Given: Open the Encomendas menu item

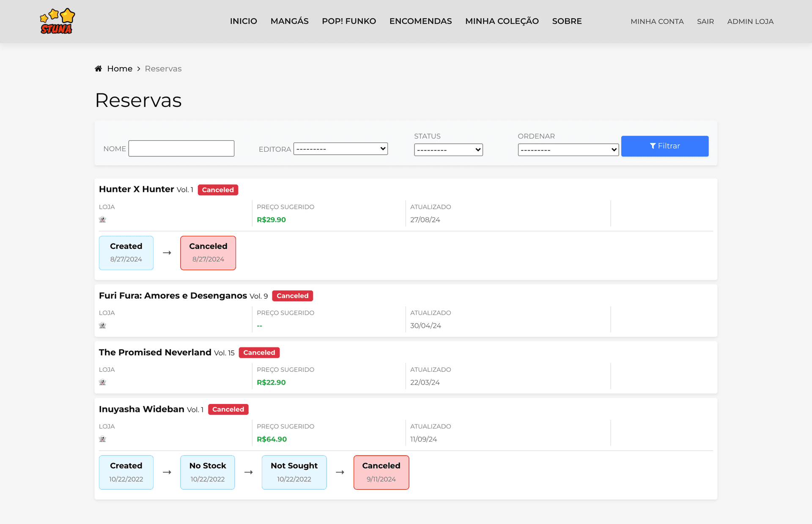Looking at the screenshot, I should click(x=420, y=21).
